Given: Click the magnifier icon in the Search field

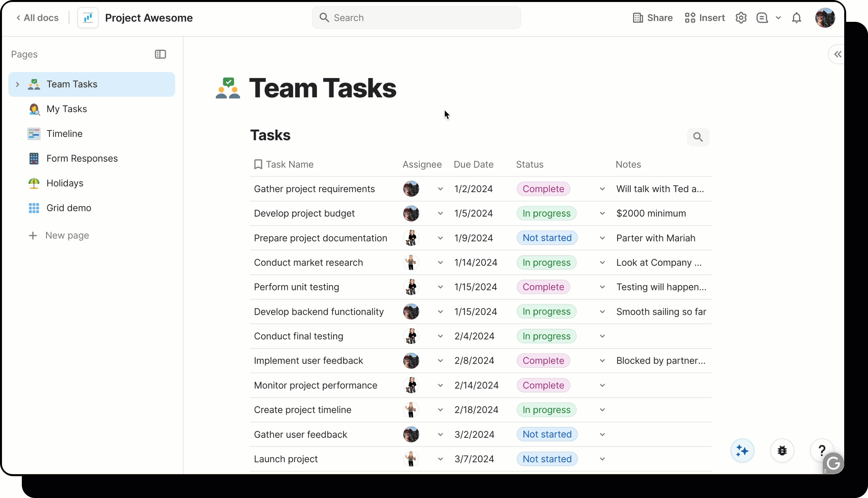Looking at the screenshot, I should [x=324, y=18].
